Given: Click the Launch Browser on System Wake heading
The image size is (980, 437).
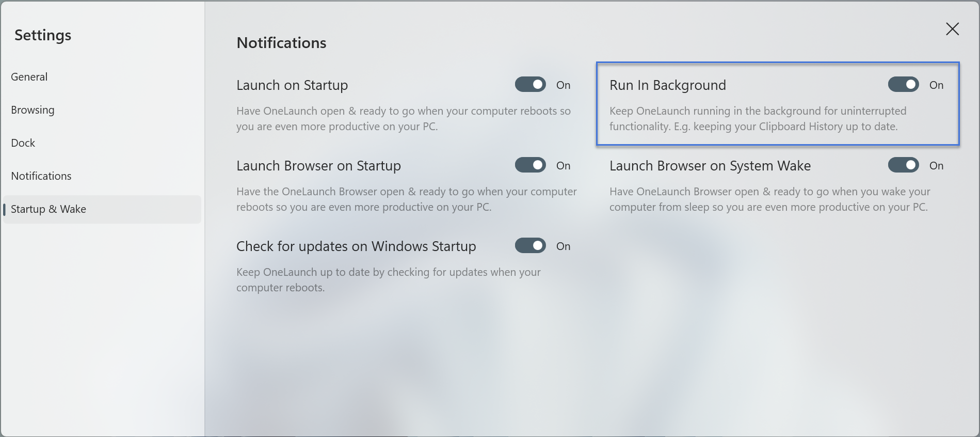Looking at the screenshot, I should tap(710, 166).
